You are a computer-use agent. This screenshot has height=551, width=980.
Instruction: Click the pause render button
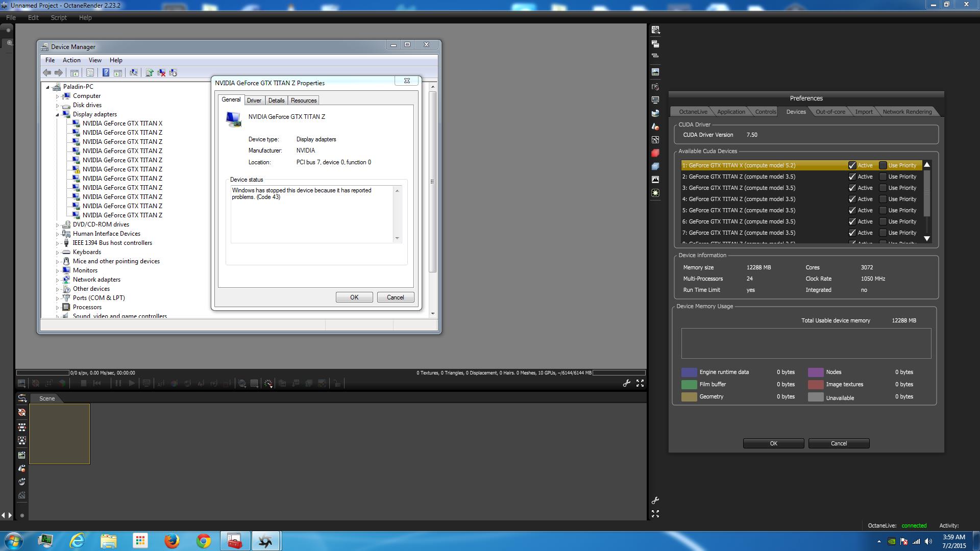tap(118, 383)
